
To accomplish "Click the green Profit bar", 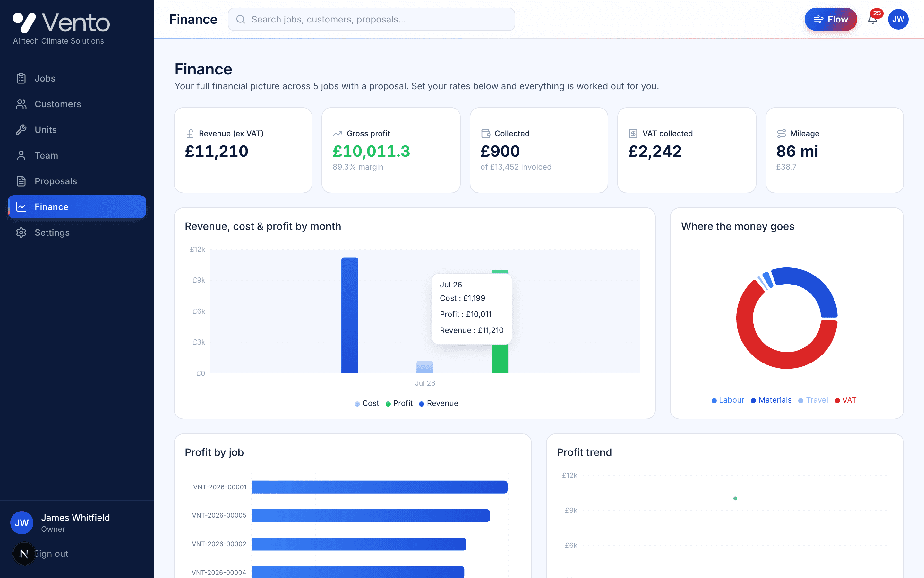I will pos(500,359).
